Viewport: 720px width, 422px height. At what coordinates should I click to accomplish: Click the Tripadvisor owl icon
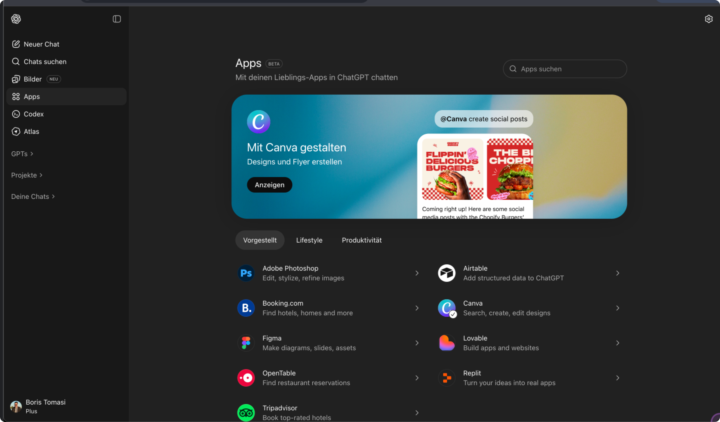pos(246,413)
